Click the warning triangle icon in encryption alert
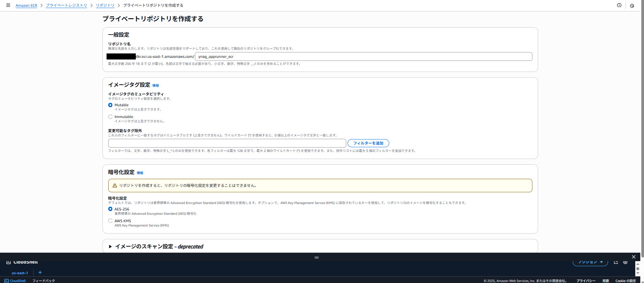The width and height of the screenshot is (644, 283). pyautogui.click(x=115, y=186)
